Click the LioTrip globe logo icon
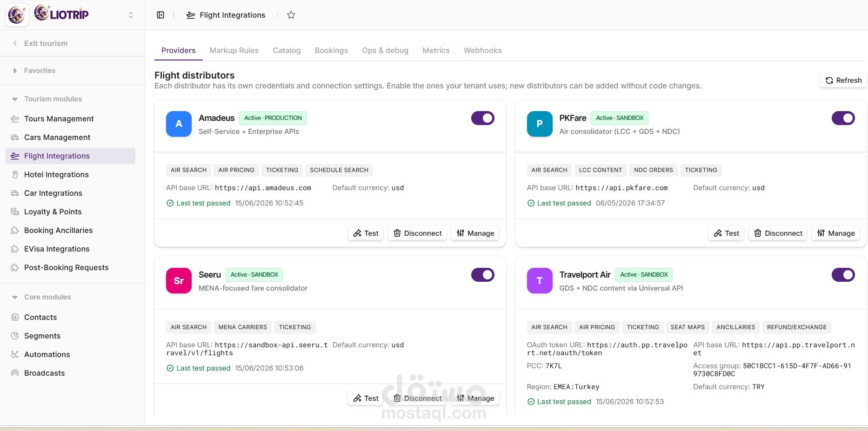The image size is (868, 431). pos(17,15)
